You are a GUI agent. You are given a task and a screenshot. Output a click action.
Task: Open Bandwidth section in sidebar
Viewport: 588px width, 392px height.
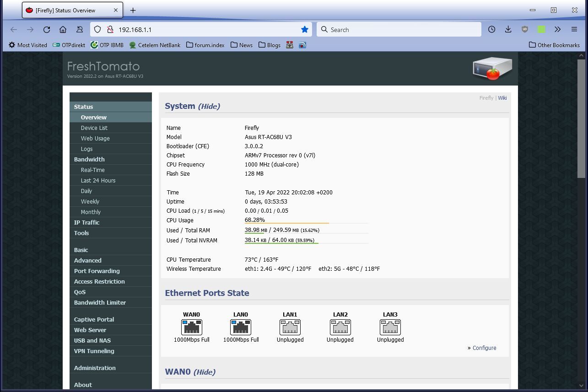click(x=111, y=159)
